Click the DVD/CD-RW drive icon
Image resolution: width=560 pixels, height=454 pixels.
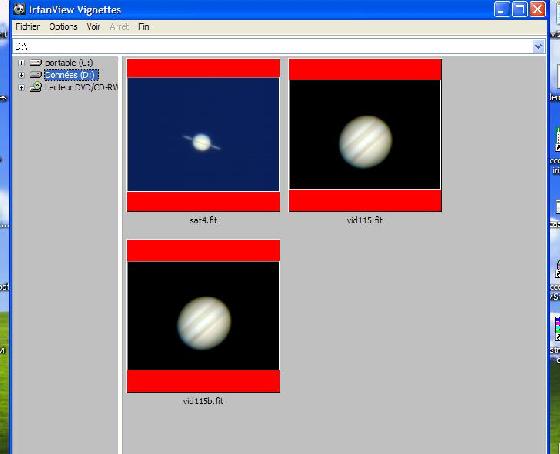[x=36, y=87]
